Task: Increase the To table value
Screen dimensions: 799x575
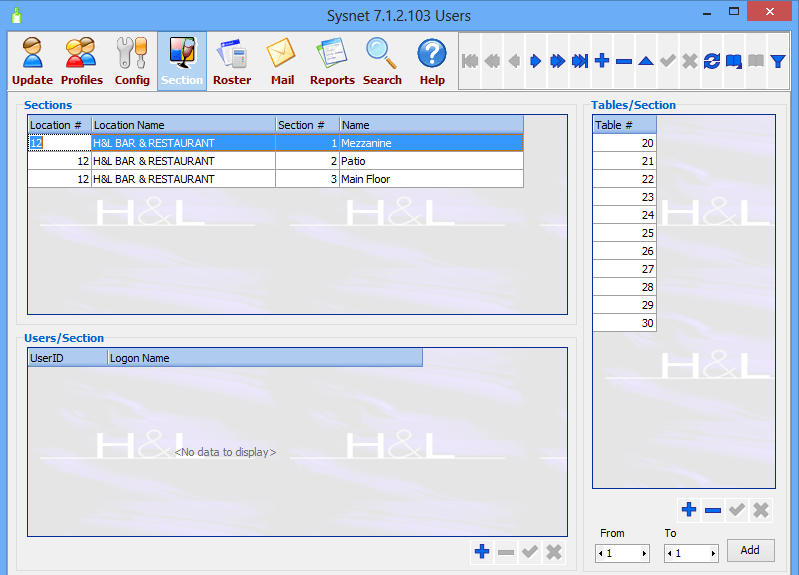Action: point(713,553)
